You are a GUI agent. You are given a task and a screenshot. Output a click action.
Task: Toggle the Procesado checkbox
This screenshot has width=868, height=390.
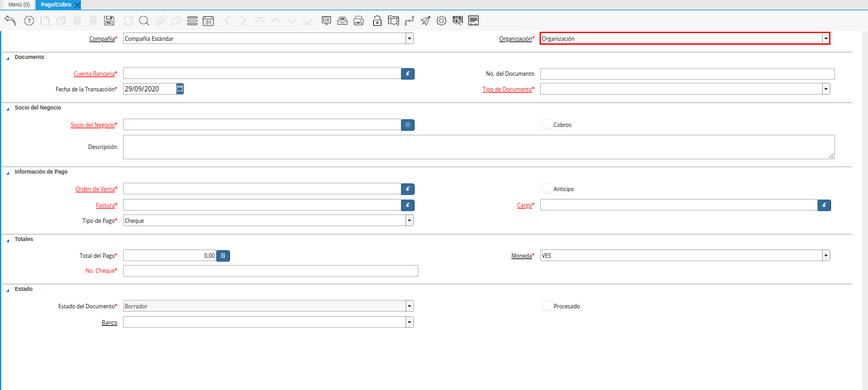click(x=547, y=306)
